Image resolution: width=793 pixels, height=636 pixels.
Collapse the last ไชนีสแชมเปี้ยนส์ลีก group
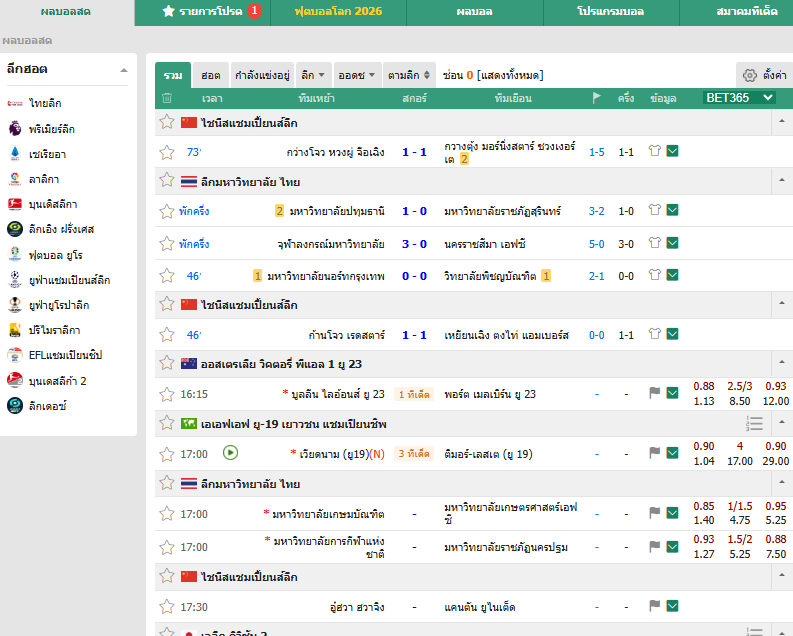click(x=782, y=575)
